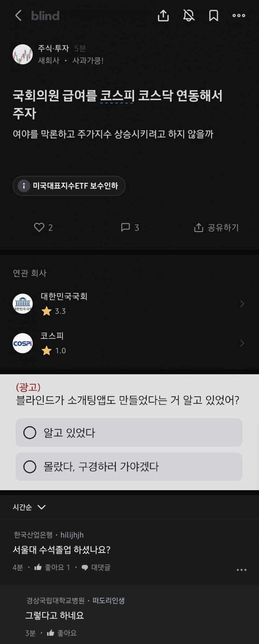Open the post's comment bubble icon

pos(126,227)
